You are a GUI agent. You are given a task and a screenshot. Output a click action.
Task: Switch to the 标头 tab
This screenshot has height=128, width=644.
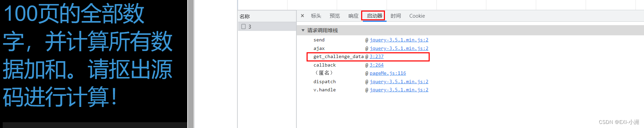[316, 16]
